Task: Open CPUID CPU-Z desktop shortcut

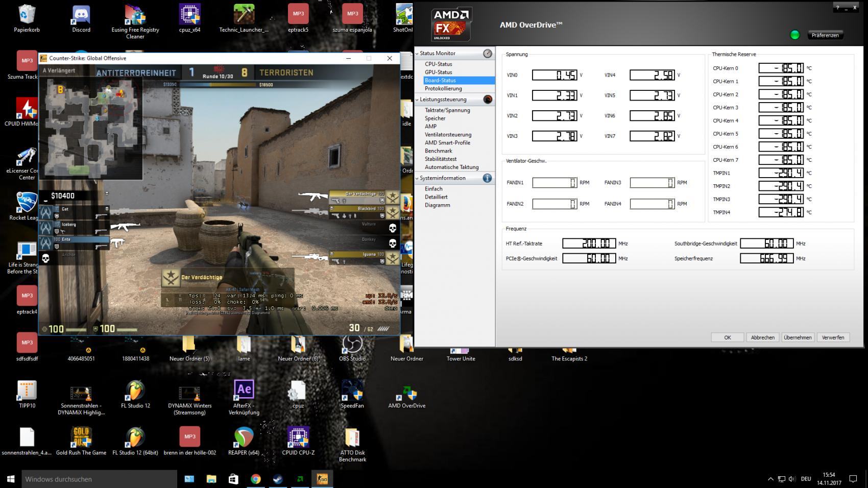Action: coord(298,442)
